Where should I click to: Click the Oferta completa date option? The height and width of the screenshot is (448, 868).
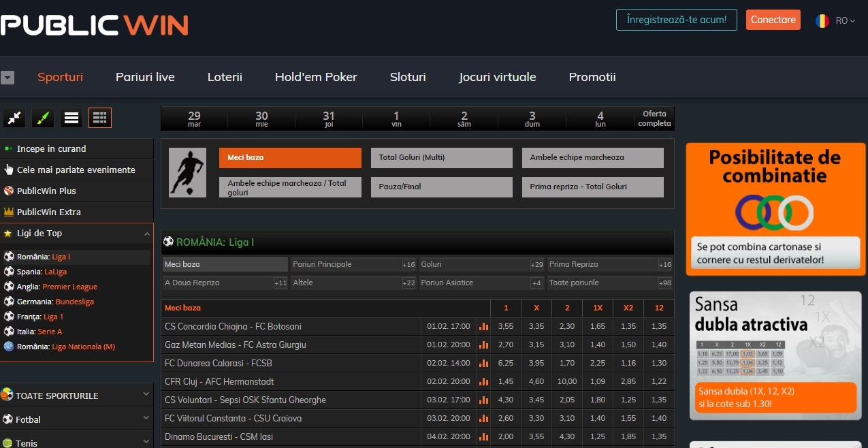point(654,118)
